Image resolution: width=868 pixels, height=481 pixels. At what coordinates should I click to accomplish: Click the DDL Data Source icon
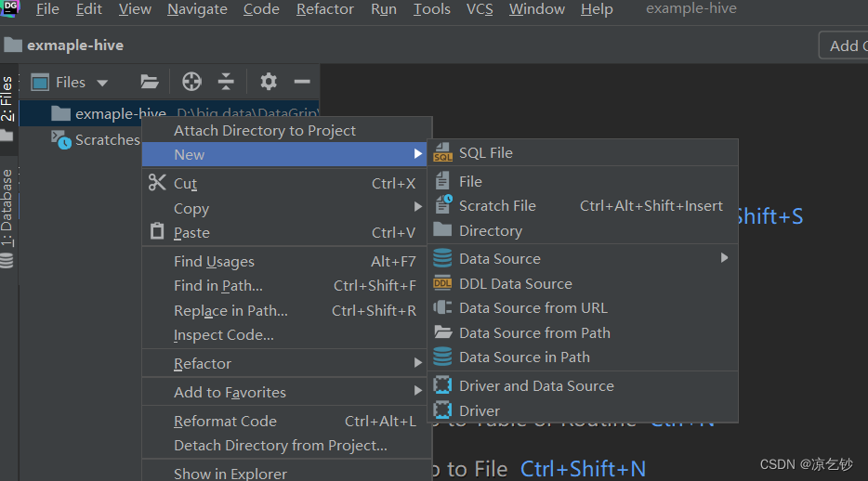click(442, 283)
